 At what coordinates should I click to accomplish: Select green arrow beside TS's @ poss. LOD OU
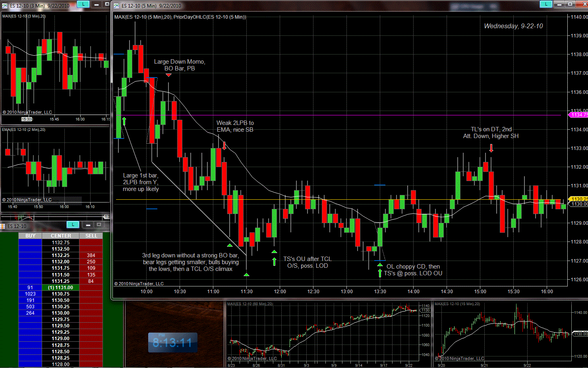pyautogui.click(x=380, y=273)
